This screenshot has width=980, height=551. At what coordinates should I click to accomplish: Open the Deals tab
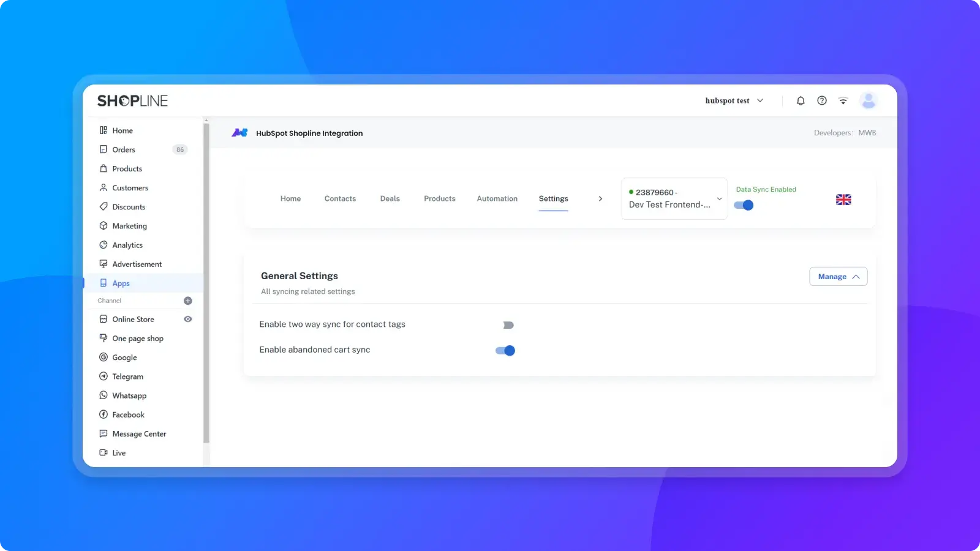click(390, 199)
